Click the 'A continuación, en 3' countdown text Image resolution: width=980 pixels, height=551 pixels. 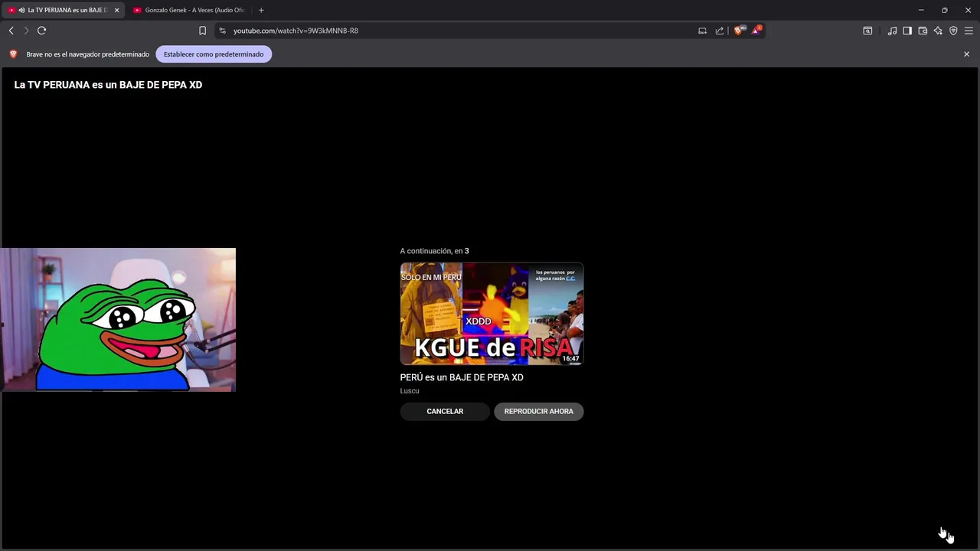point(434,251)
